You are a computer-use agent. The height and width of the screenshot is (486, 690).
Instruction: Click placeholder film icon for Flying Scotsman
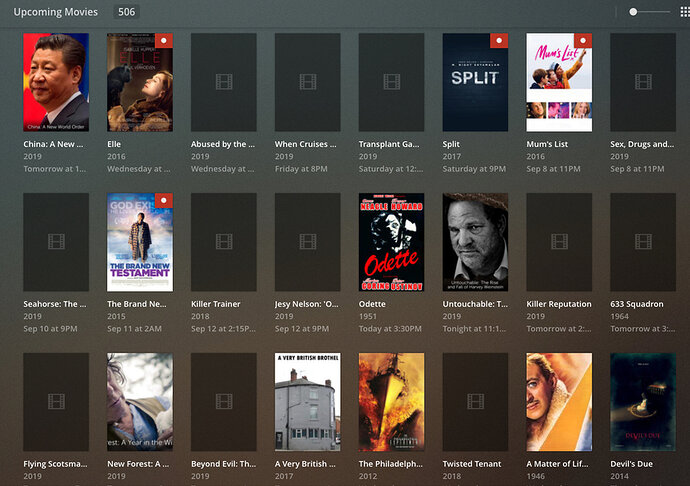(56, 401)
